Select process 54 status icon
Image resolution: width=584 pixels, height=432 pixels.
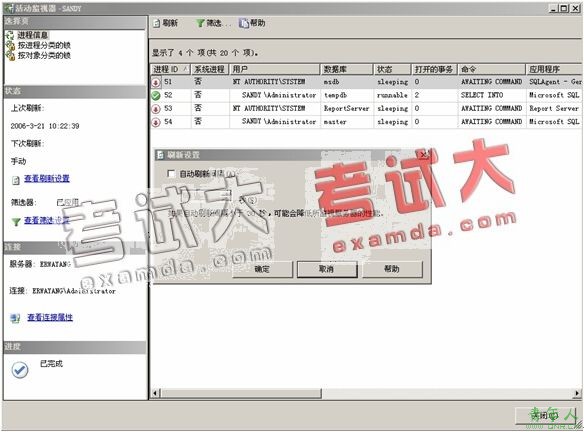[x=156, y=122]
